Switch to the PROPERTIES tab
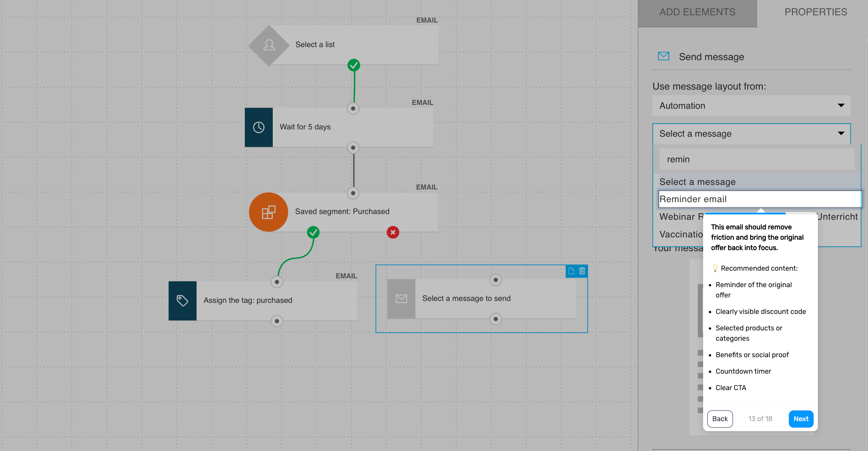Viewport: 868px width, 451px height. (816, 12)
